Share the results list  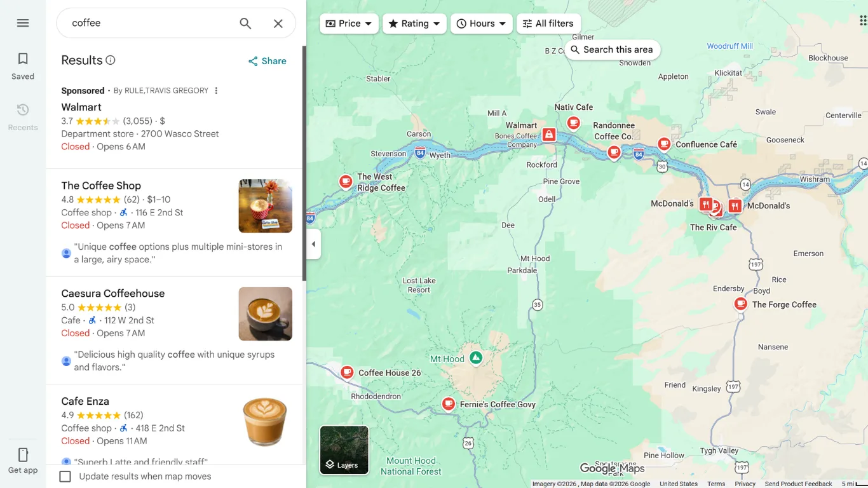pyautogui.click(x=267, y=61)
